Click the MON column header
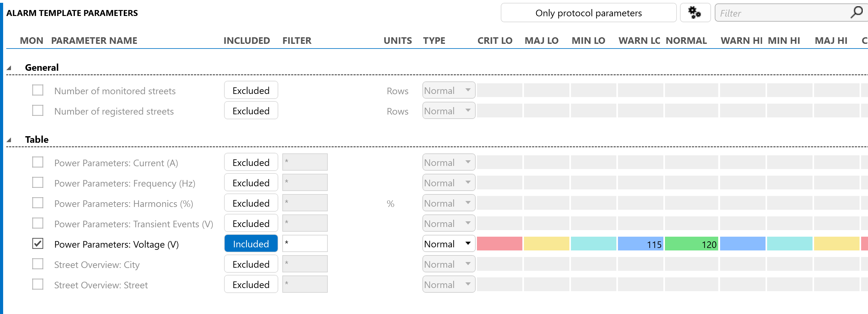Image resolution: width=868 pixels, height=314 pixels. coord(31,41)
